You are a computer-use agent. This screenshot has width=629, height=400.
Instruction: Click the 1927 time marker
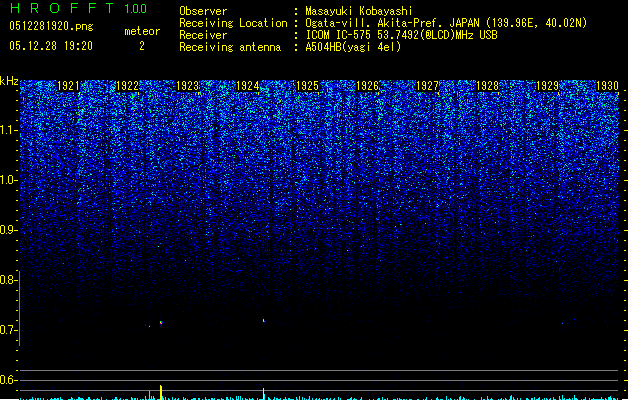pos(428,86)
